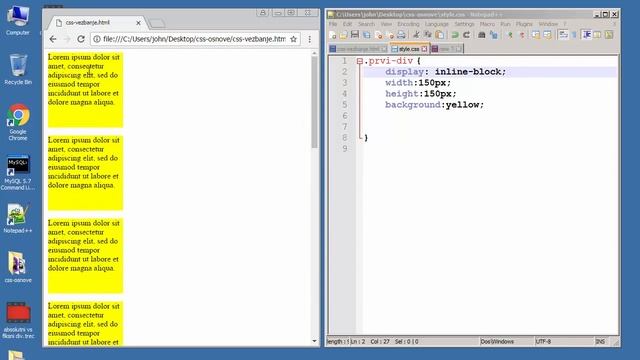Open the Macro menu in Notepad++
The image size is (640, 360).
[487, 24]
